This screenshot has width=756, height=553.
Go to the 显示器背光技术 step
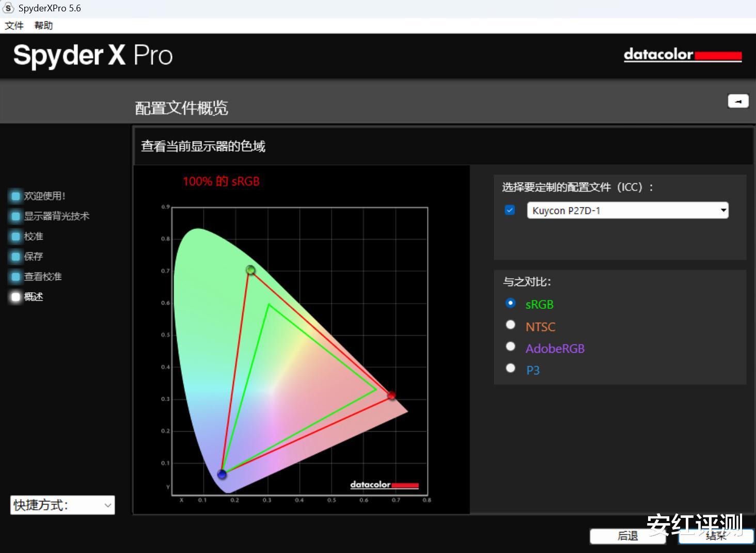[56, 216]
